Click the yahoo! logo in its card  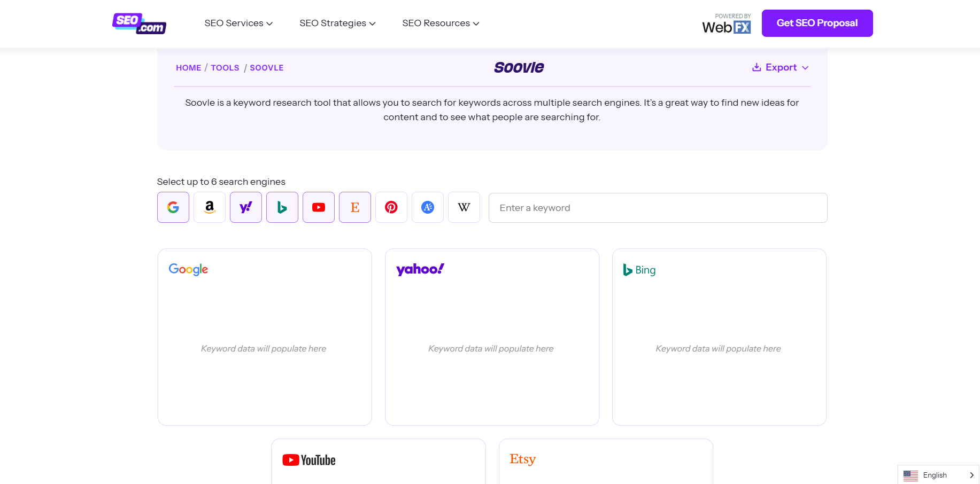tap(420, 269)
